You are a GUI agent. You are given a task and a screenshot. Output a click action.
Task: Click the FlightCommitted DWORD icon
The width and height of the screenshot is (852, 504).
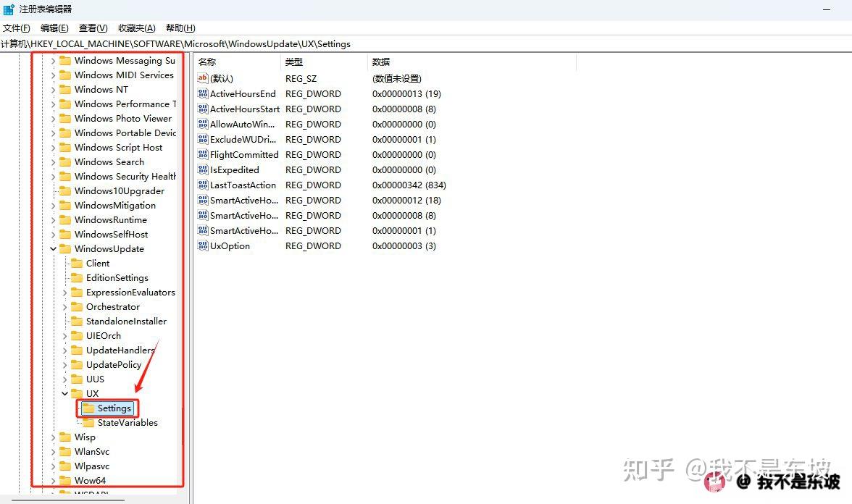tap(203, 154)
